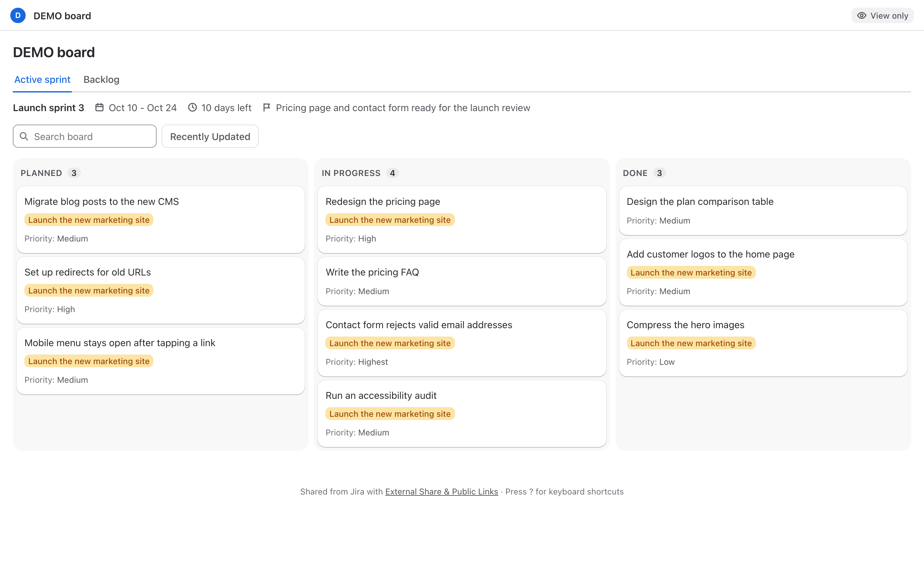Toggle the Recently Updated filter button

(210, 136)
